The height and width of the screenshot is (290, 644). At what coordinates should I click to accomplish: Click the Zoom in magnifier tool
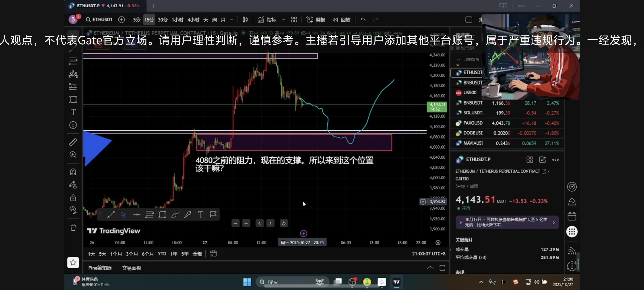click(73, 155)
